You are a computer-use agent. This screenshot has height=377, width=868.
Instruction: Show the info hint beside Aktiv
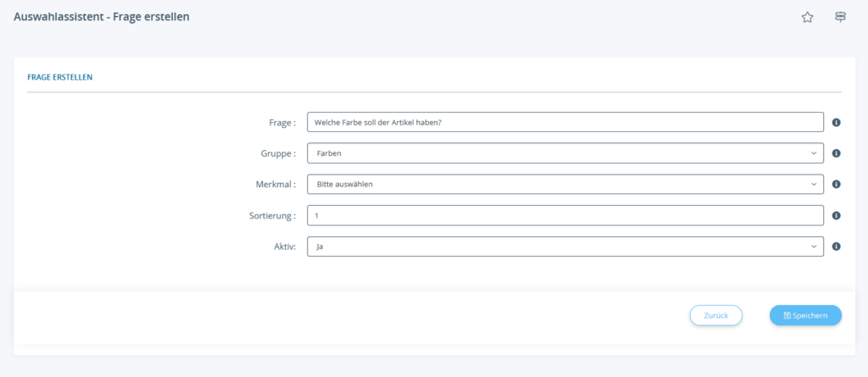[836, 247]
